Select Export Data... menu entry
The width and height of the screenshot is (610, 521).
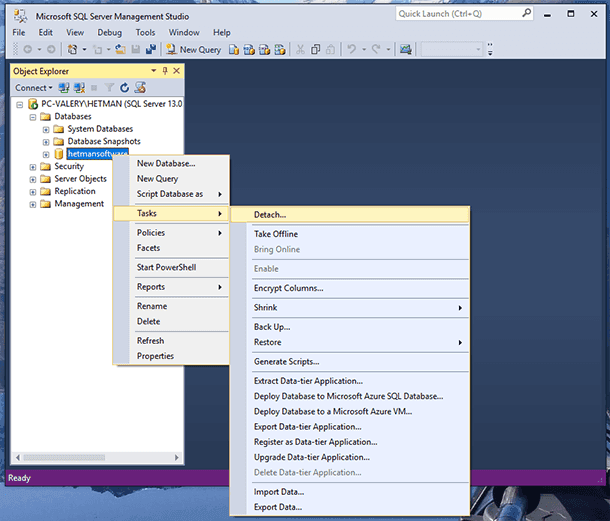click(350, 507)
